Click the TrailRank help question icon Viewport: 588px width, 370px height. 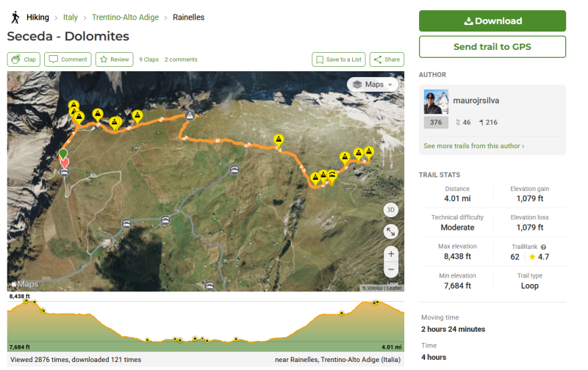[x=543, y=247]
